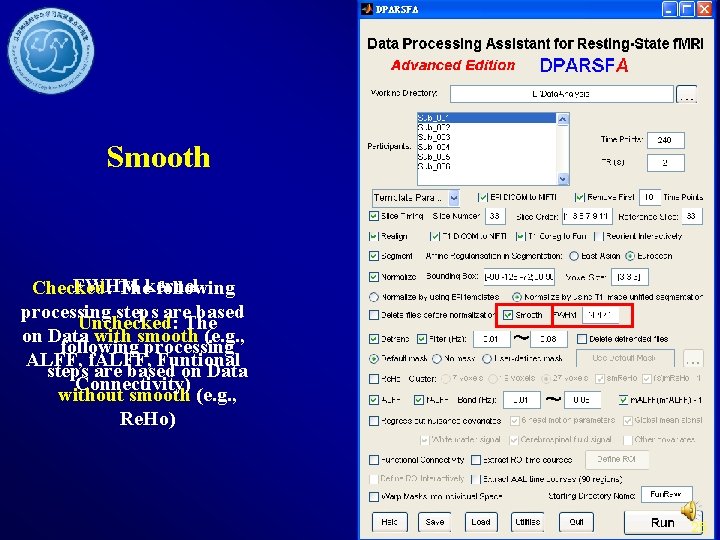Select Normalize by T1 unified segmentation
This screenshot has height=540, width=720.
point(517,297)
